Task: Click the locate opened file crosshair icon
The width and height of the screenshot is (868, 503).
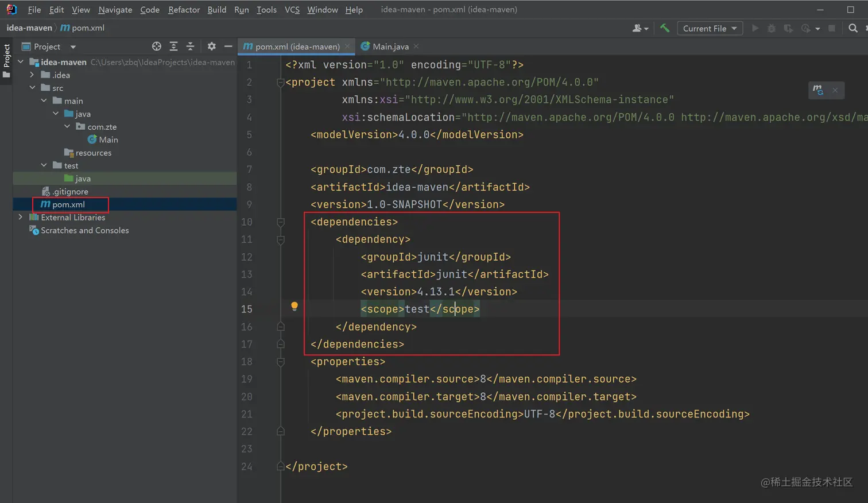Action: (156, 47)
